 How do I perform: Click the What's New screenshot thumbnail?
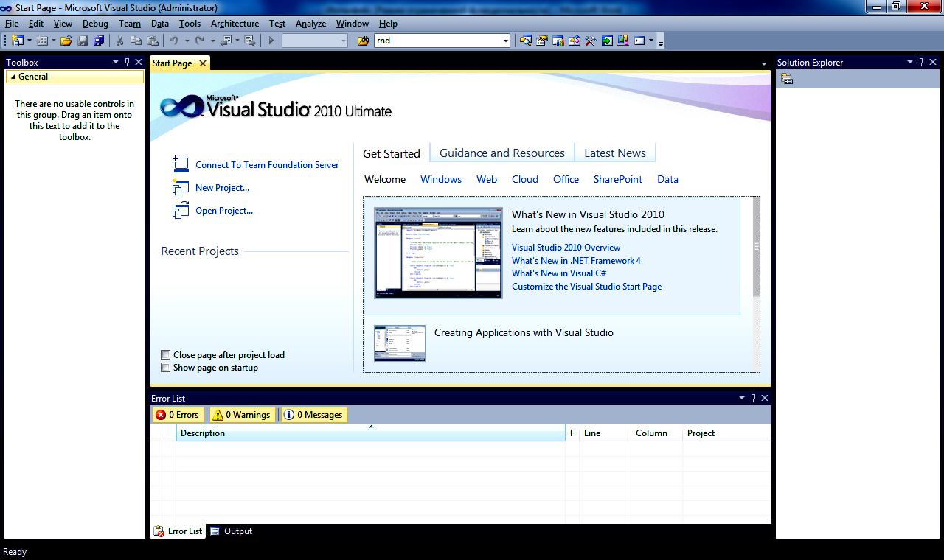[438, 253]
